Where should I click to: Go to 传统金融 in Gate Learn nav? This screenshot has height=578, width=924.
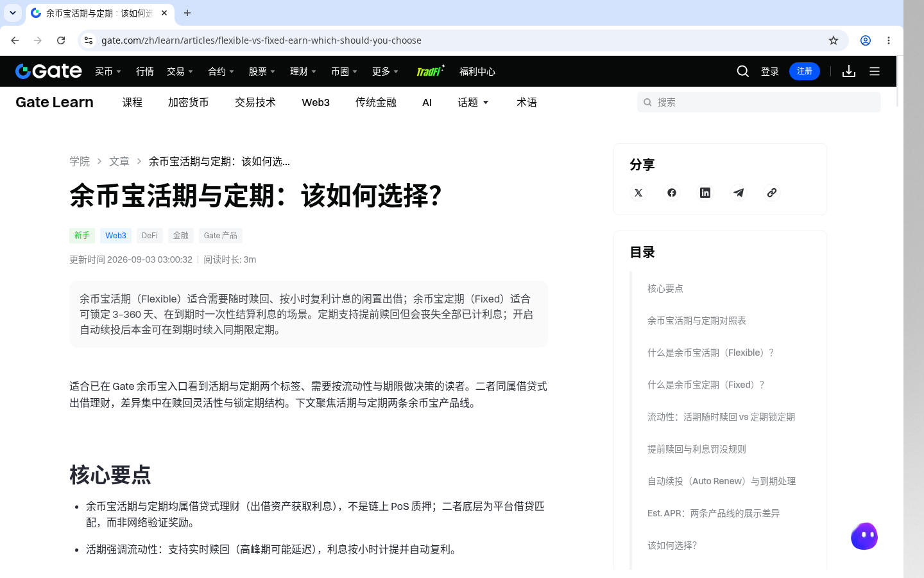(x=376, y=102)
